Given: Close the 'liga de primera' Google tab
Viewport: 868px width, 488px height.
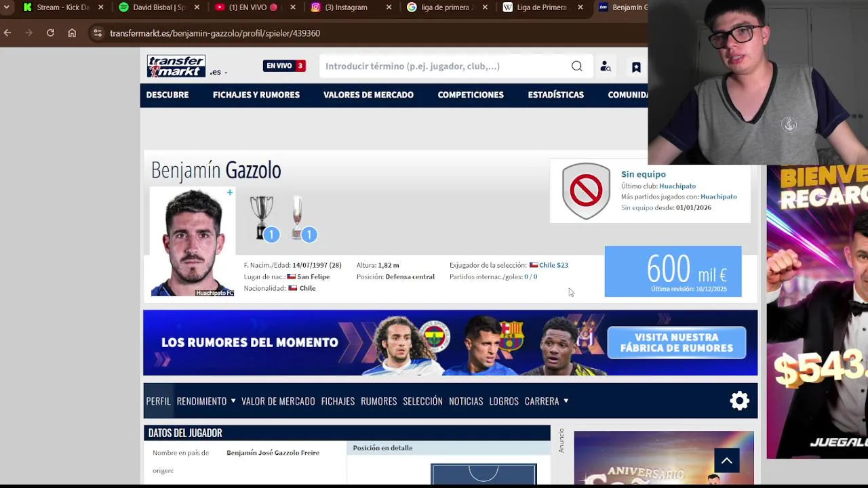Looking at the screenshot, I should (x=485, y=7).
